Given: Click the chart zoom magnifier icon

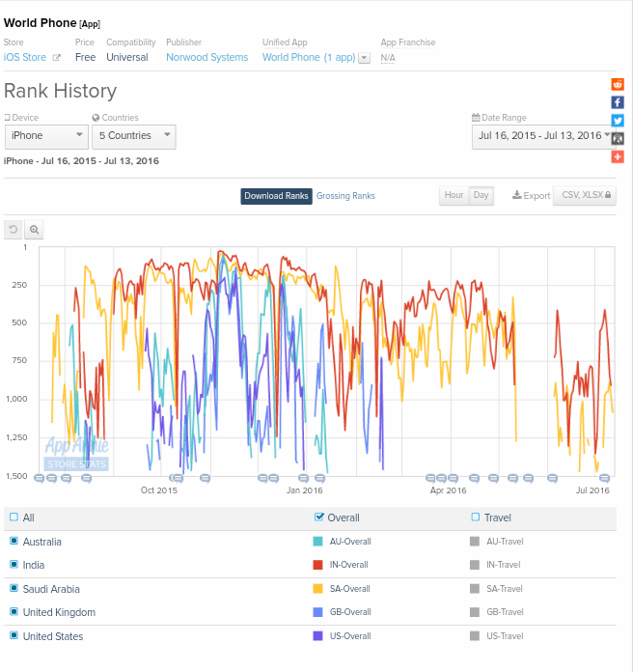Looking at the screenshot, I should (x=35, y=230).
